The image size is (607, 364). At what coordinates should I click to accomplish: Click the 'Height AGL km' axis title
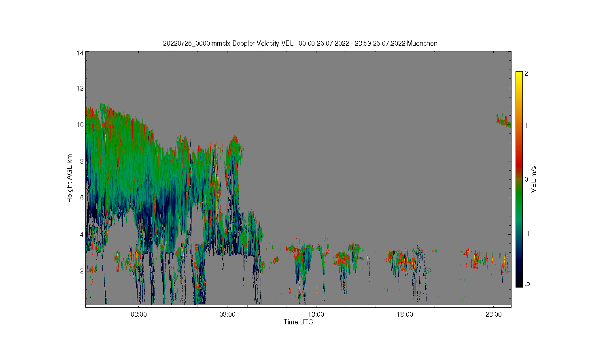click(x=70, y=178)
